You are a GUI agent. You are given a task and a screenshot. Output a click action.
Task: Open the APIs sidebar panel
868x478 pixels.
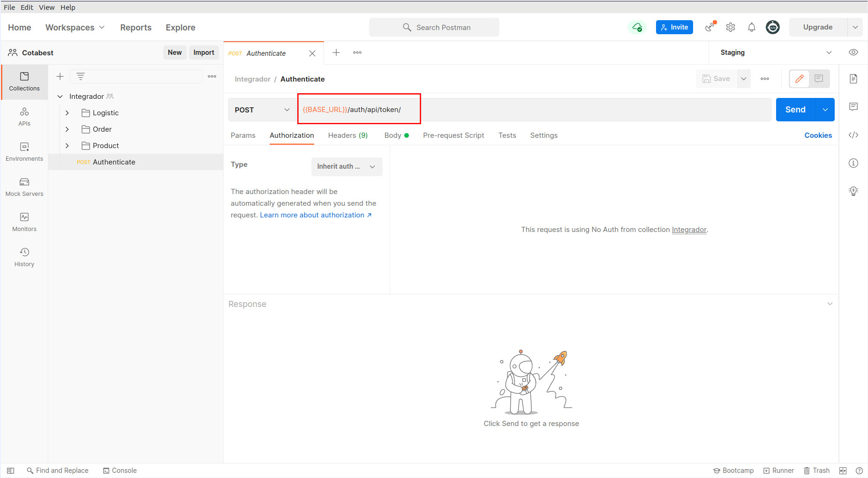coord(24,117)
